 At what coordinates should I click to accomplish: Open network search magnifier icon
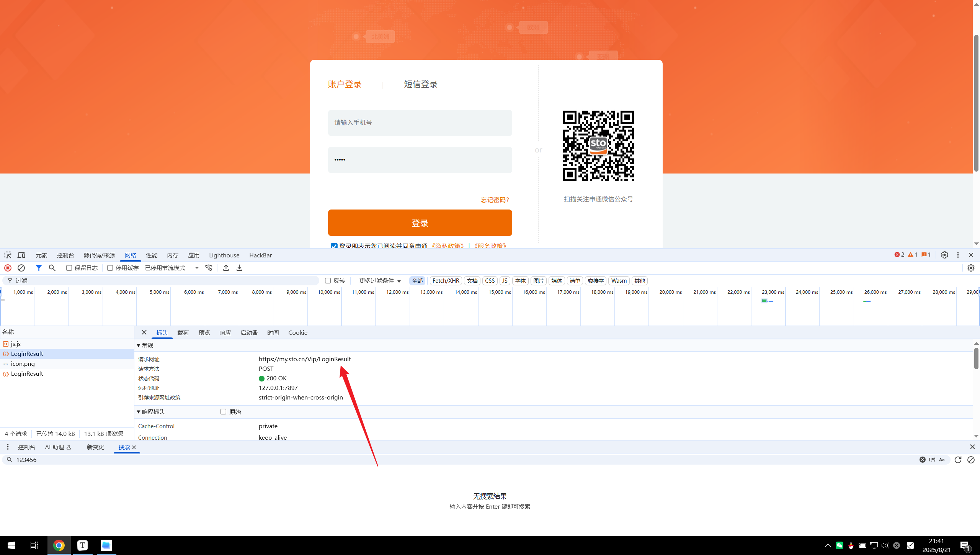(52, 268)
